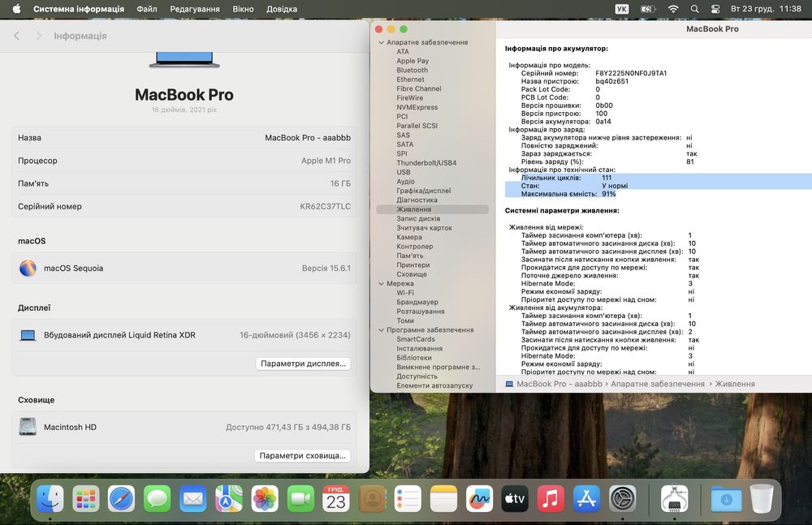The width and height of the screenshot is (812, 525).
Task: Select USB in the hardware list
Action: pyautogui.click(x=404, y=172)
